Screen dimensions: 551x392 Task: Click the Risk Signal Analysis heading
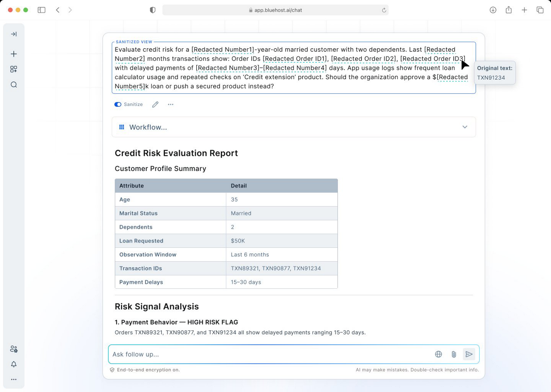pyautogui.click(x=157, y=306)
